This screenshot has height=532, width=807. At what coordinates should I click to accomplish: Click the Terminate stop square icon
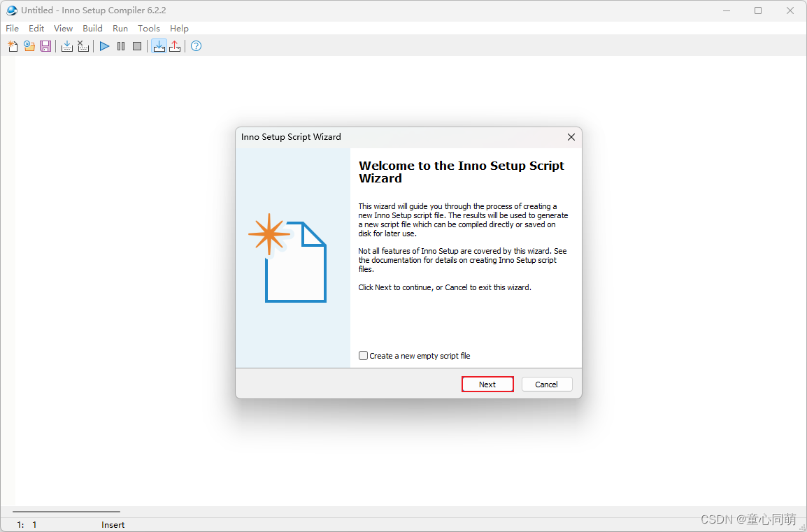point(137,46)
